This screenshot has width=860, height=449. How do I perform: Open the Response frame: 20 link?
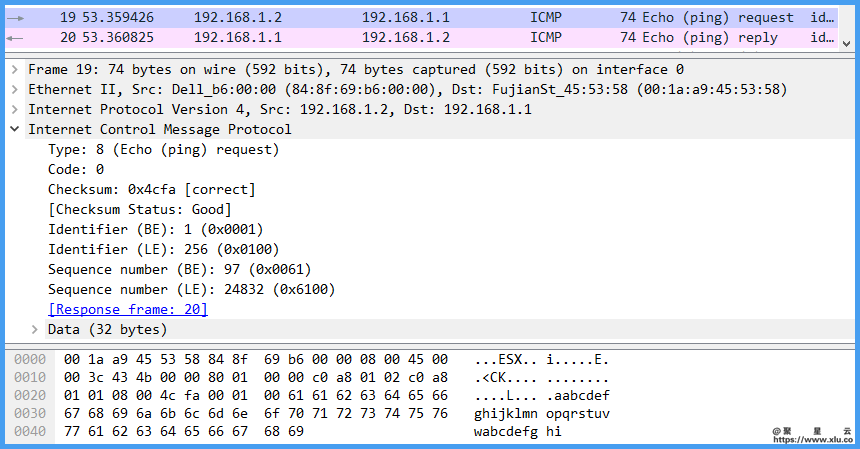pyautogui.click(x=128, y=310)
